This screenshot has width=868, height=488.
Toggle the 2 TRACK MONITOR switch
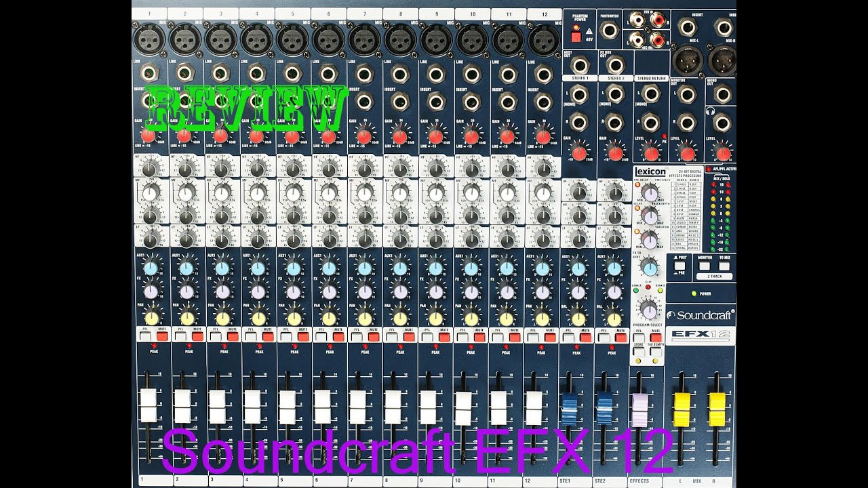(x=705, y=266)
